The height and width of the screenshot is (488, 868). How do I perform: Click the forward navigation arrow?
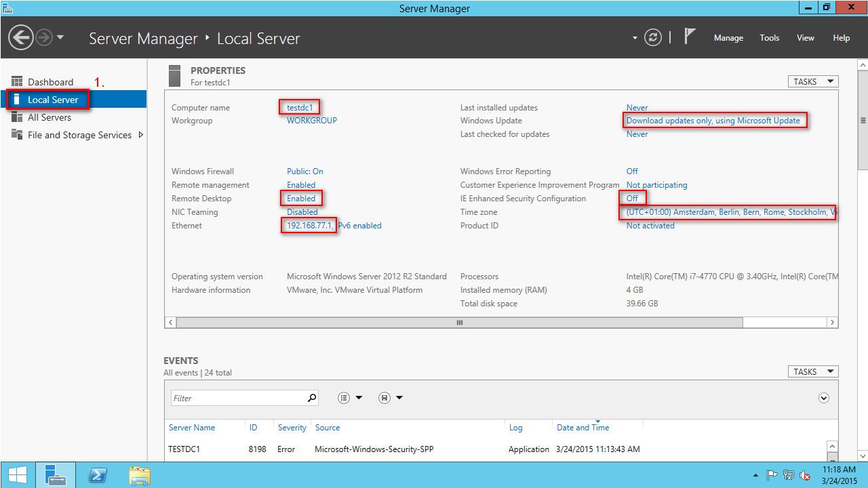44,38
